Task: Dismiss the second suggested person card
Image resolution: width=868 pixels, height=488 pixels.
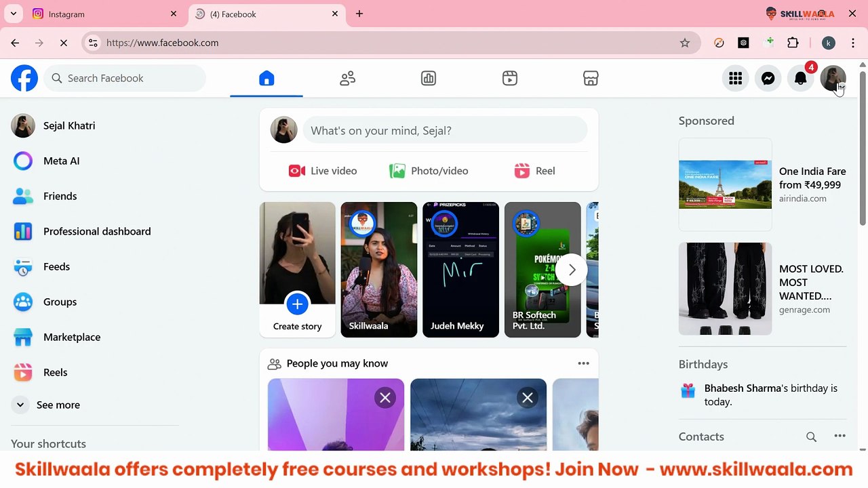Action: [x=528, y=398]
